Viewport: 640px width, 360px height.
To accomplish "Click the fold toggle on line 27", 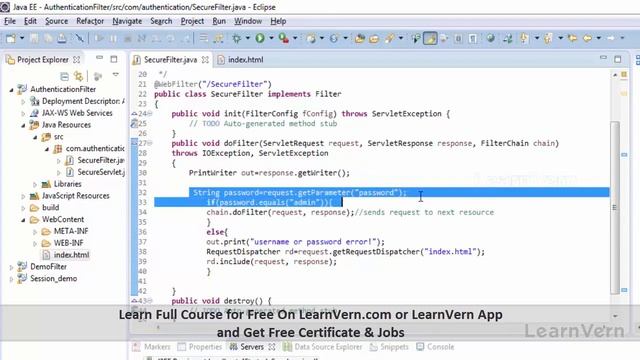I will pos(150,143).
